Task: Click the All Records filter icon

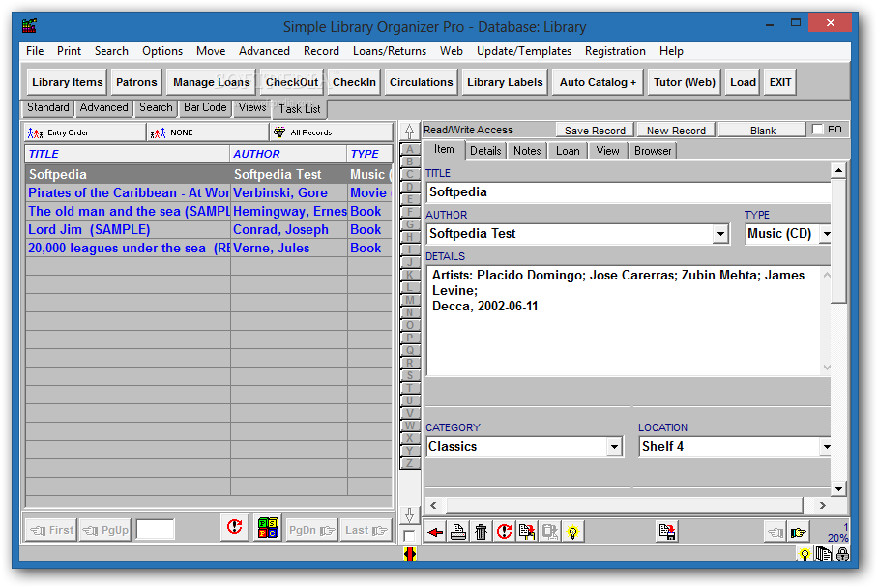Action: (279, 132)
